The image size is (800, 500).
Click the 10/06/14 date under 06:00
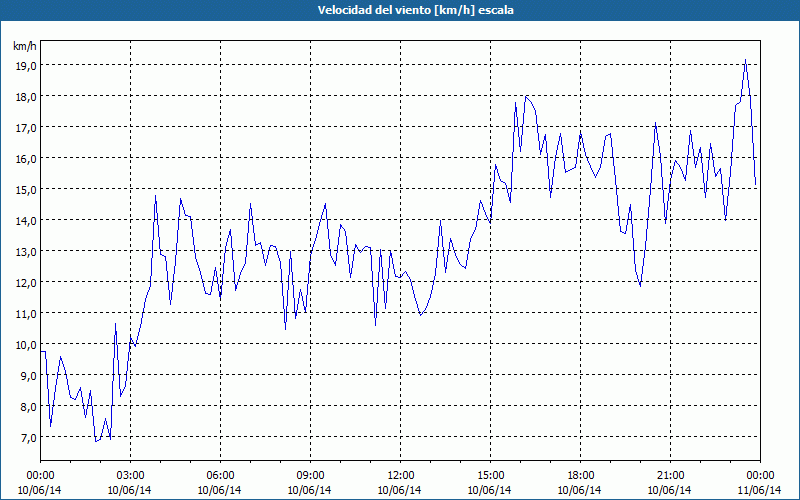pyautogui.click(x=220, y=490)
